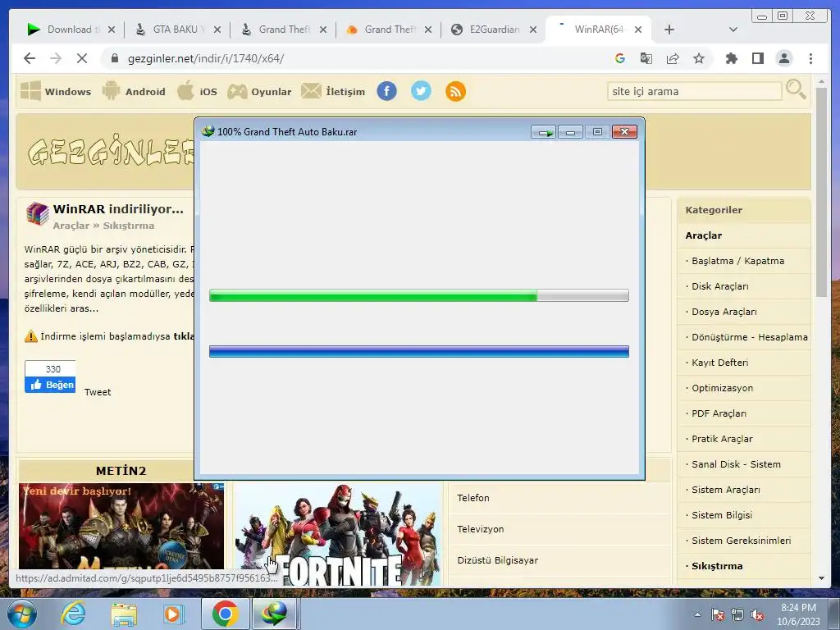Click the Facebook Beğen button
The height and width of the screenshot is (630, 840).
click(x=50, y=385)
